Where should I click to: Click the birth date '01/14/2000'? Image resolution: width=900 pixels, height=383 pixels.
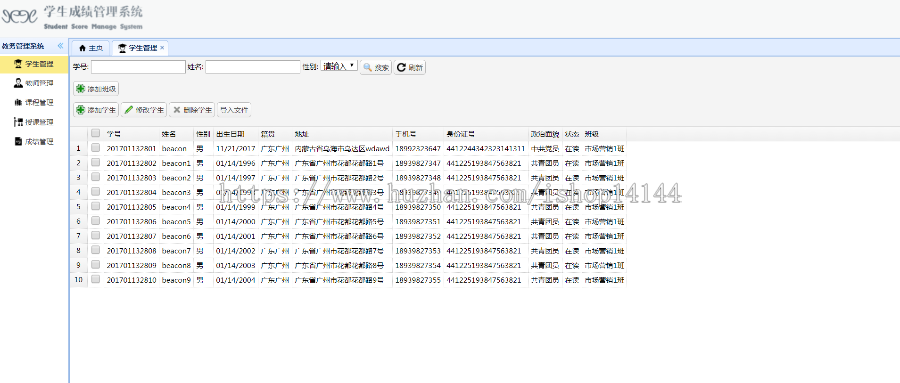235,222
